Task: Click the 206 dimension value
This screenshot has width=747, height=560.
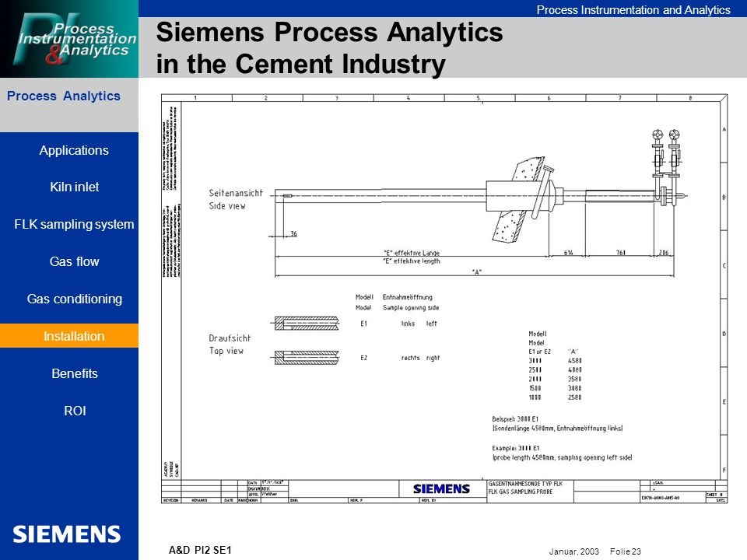Action: [664, 253]
